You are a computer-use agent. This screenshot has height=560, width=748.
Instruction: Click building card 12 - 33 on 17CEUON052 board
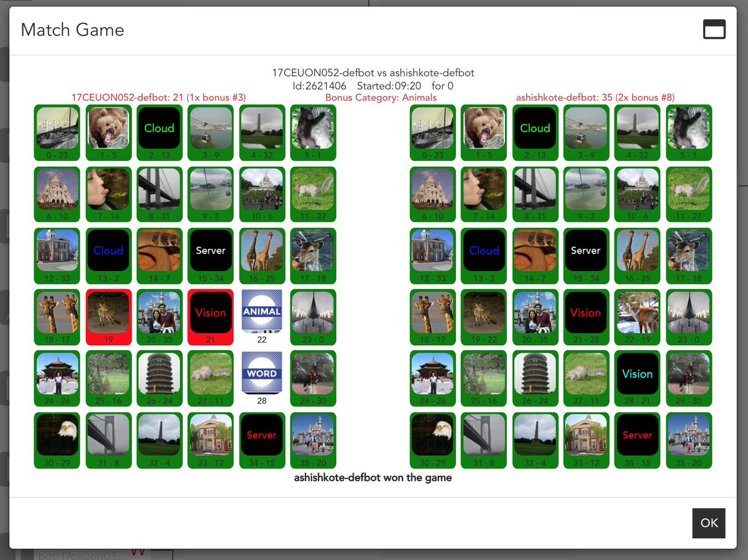point(57,255)
